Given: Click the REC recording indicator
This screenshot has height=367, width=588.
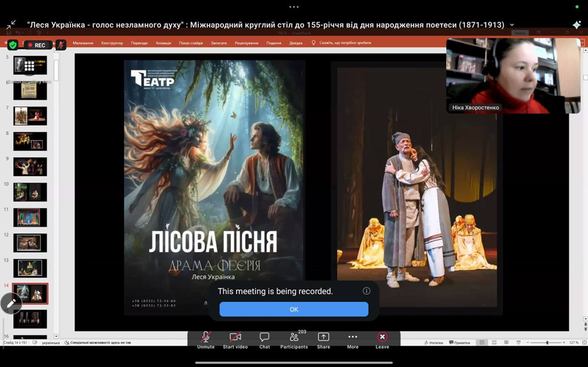Looking at the screenshot, I should point(36,45).
